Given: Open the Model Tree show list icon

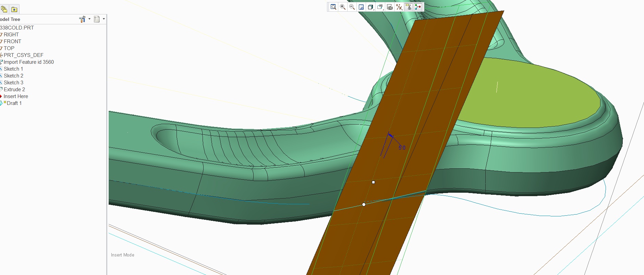Looking at the screenshot, I should [x=97, y=19].
